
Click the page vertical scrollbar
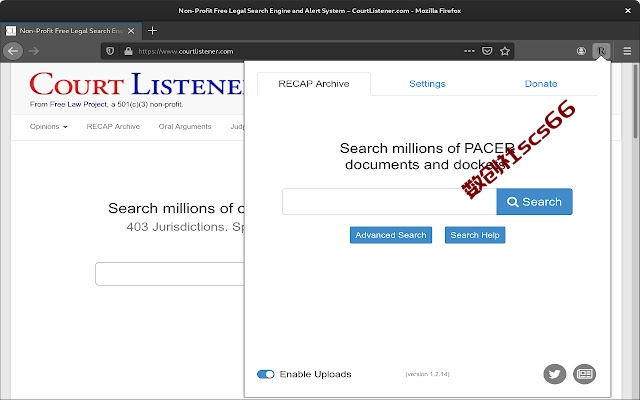click(x=635, y=101)
